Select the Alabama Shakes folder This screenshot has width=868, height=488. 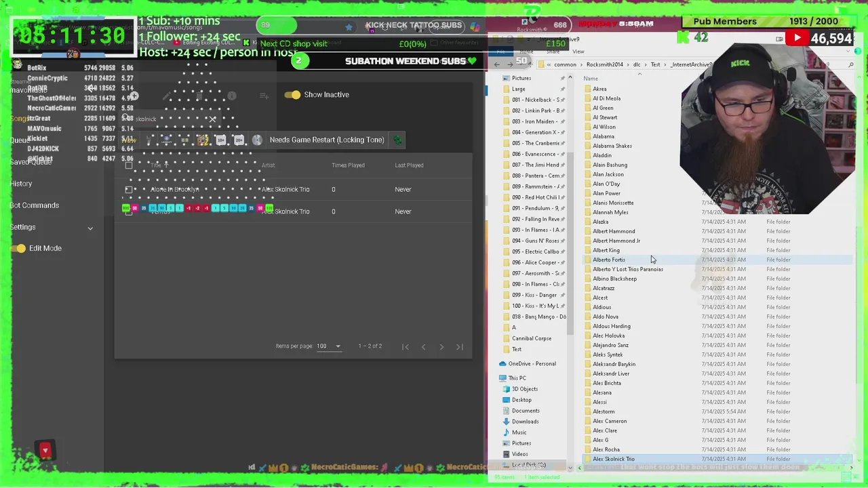coord(612,146)
